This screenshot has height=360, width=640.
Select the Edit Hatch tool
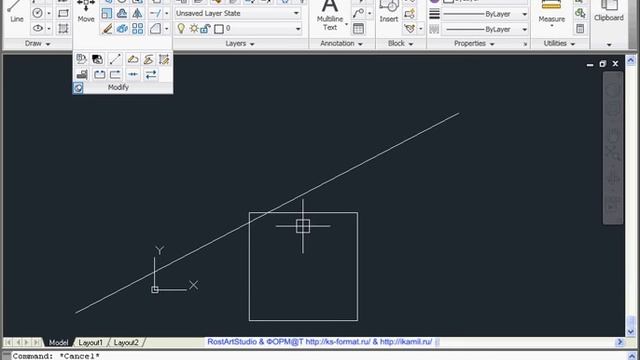click(164, 59)
